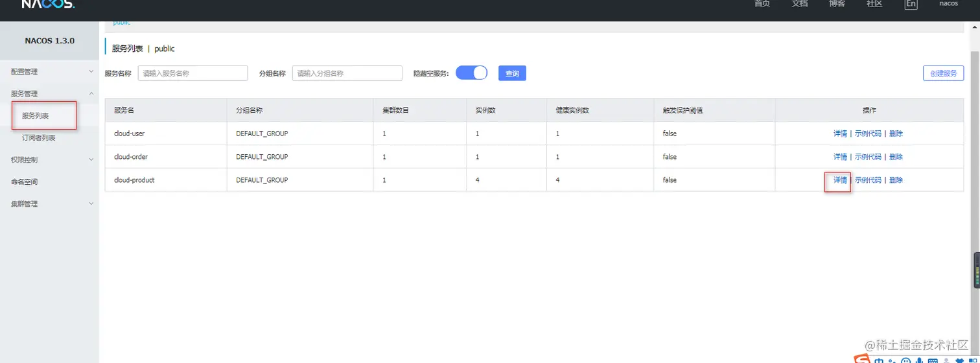Open 示例代码 for cloud-product

click(868, 180)
